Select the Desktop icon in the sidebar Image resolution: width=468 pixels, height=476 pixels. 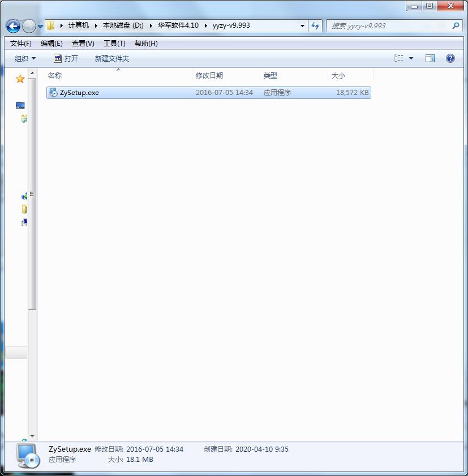pyautogui.click(x=20, y=105)
